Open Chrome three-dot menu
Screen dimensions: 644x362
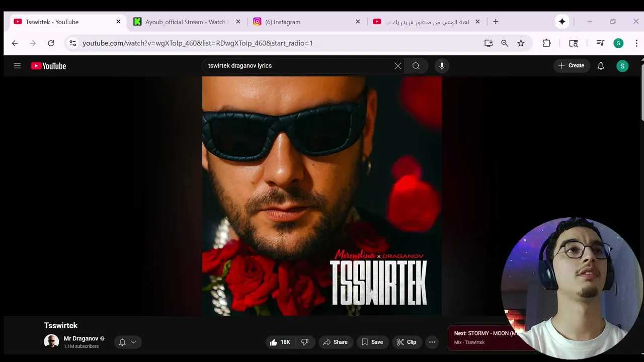[636, 43]
